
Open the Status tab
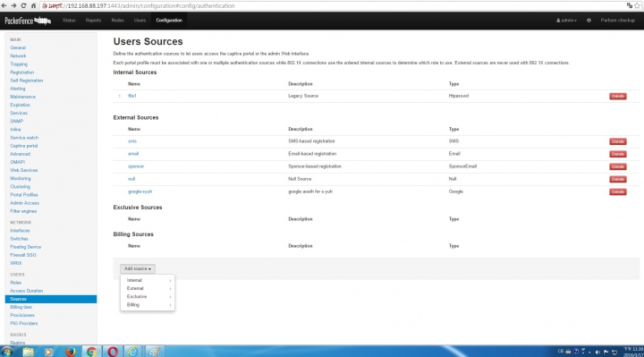[x=69, y=20]
